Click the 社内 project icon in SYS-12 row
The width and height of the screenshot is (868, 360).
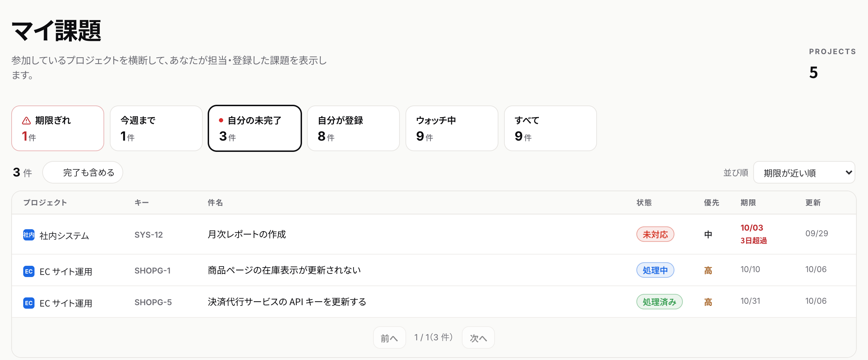coord(29,235)
